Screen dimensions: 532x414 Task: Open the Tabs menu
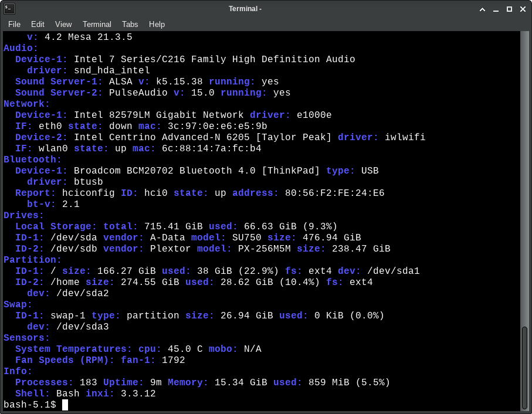(130, 24)
